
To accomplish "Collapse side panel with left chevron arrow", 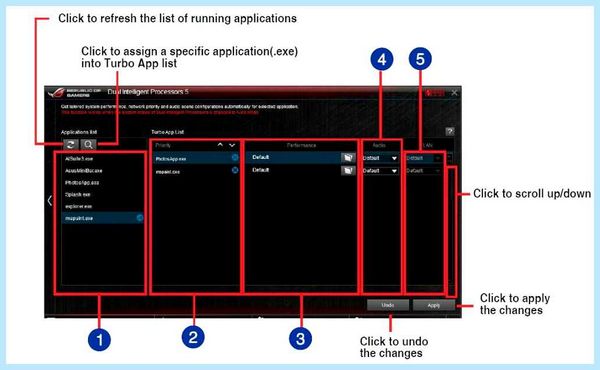I will [49, 200].
